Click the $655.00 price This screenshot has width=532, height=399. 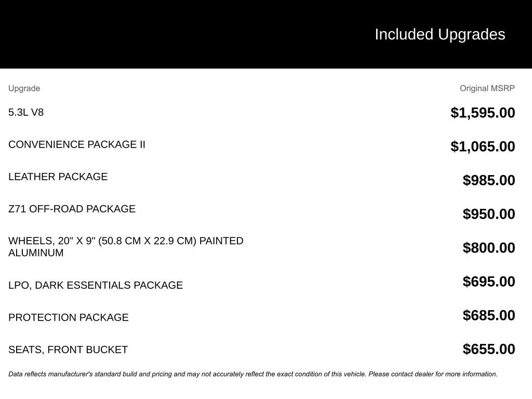click(x=489, y=349)
